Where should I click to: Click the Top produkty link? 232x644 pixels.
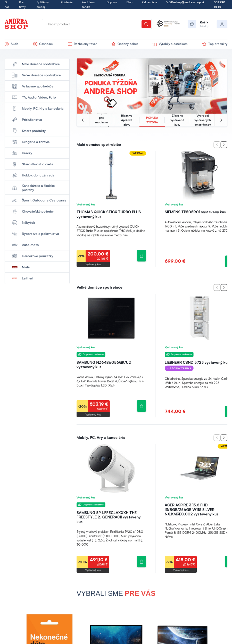click(x=218, y=44)
